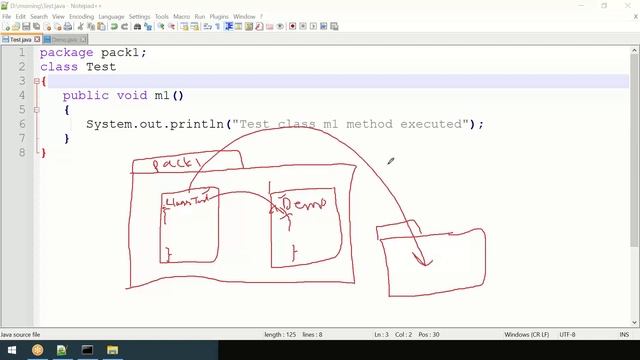Click the Zoom Out toolbar icon
640x360 pixels.
click(x=171, y=27)
